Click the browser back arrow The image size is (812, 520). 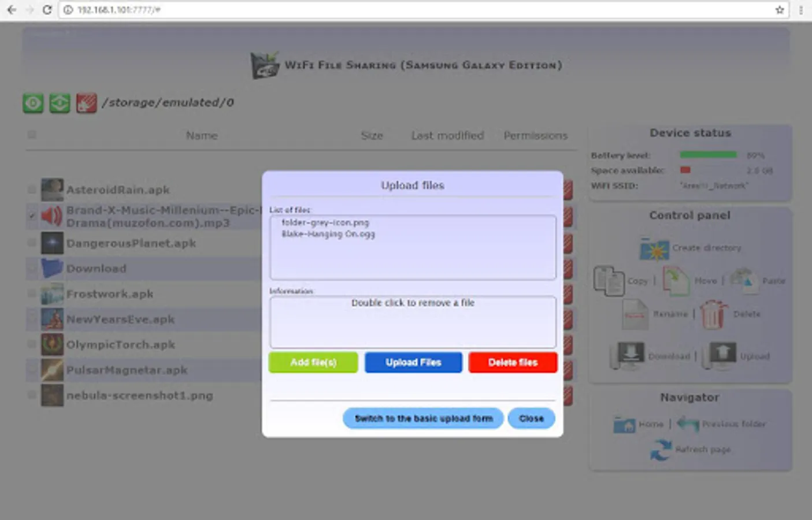12,10
